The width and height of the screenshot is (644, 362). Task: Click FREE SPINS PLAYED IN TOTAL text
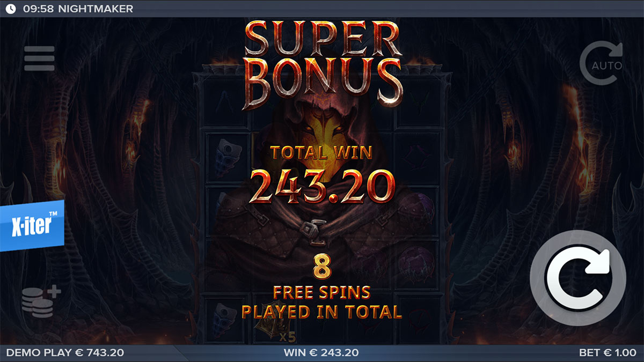[x=321, y=302]
